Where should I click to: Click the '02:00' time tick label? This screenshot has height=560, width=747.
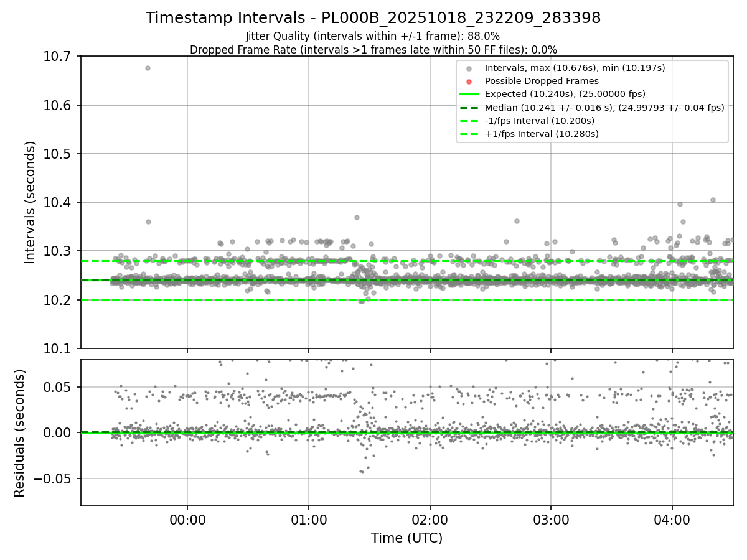point(430,518)
